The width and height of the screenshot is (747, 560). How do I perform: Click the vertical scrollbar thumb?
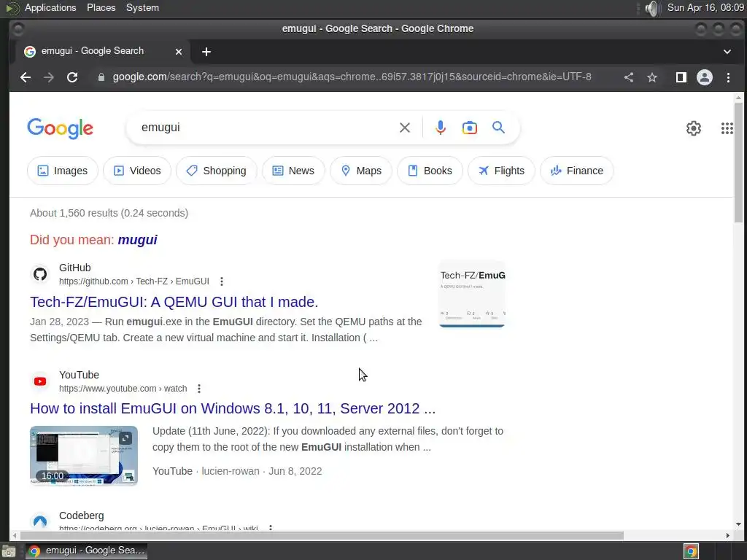pyautogui.click(x=738, y=161)
